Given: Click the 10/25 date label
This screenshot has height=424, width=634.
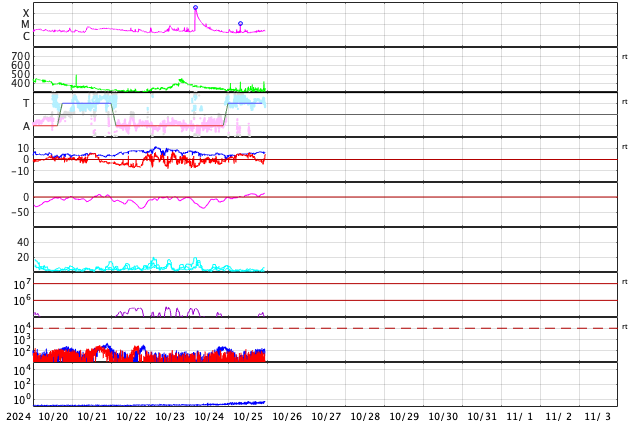Looking at the screenshot, I should [x=248, y=417].
